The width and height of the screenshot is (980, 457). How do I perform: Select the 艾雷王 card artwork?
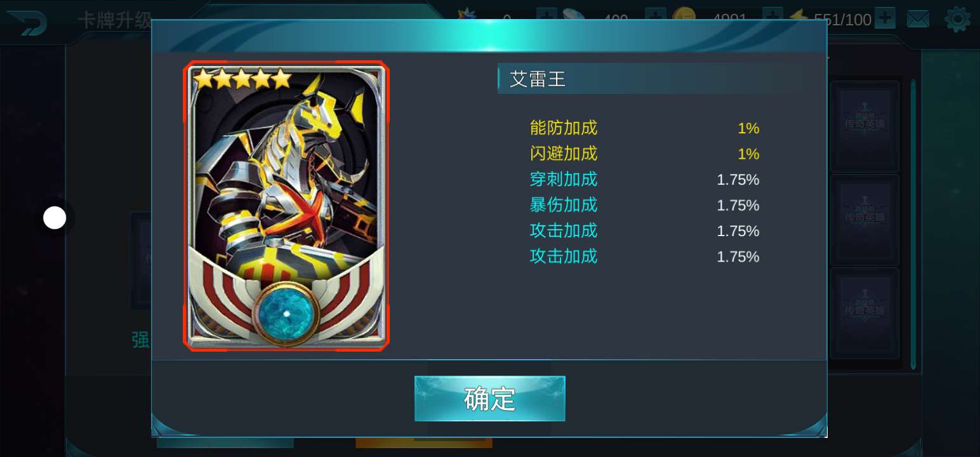[286, 206]
